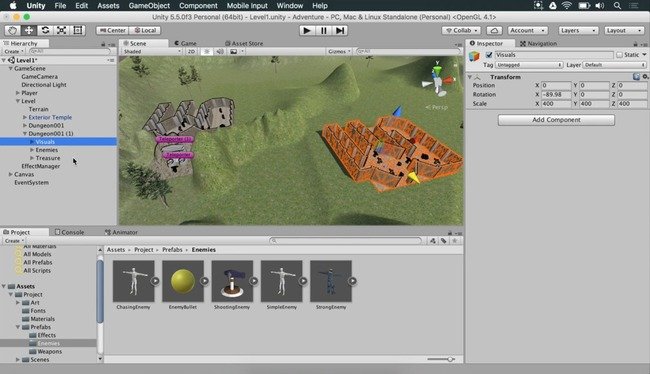Viewport: 650px width, 374px height.
Task: Open the Layers dropdown
Action: [x=578, y=31]
